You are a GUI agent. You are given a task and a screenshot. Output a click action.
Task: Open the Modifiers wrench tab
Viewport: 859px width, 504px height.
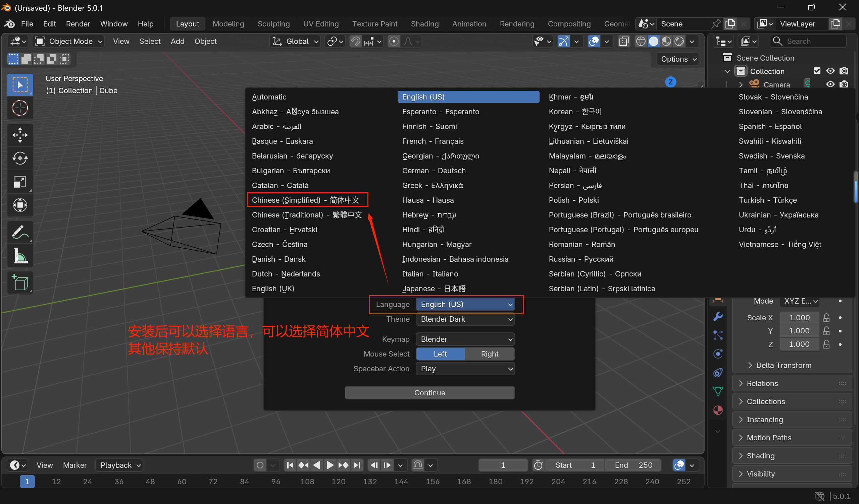718,317
